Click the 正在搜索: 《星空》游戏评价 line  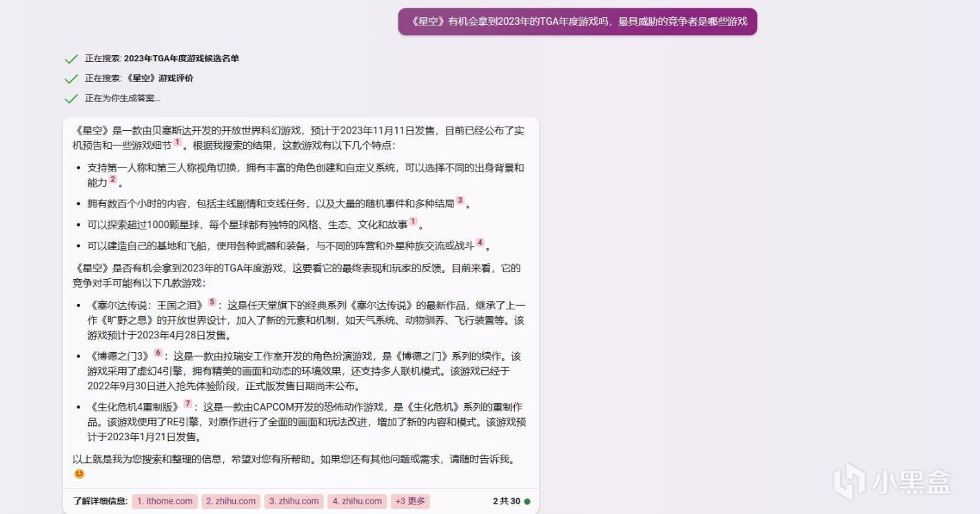139,79
